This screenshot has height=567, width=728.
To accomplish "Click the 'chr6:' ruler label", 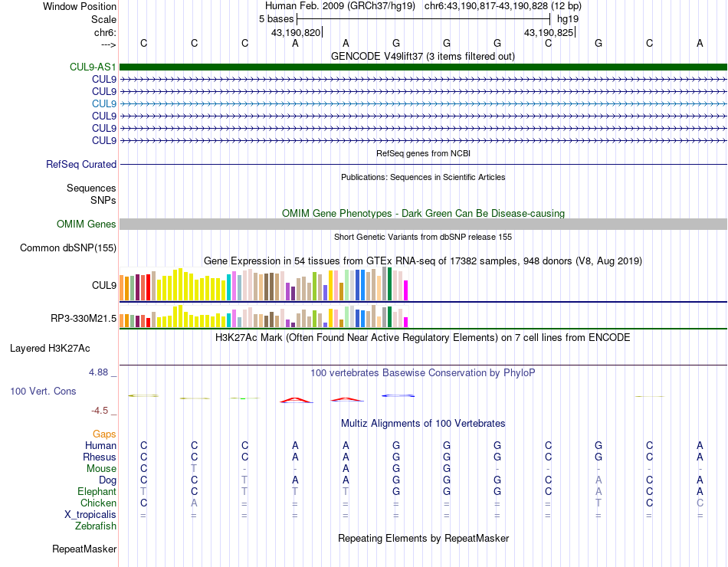I will point(106,32).
